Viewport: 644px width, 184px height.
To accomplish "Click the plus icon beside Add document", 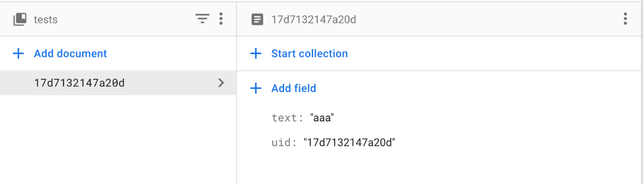I will (18, 53).
